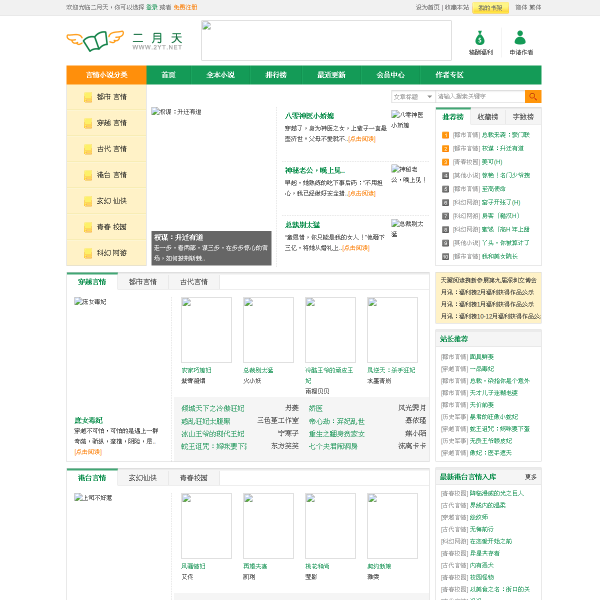Screen dimensions: 600x600
Task: Open the 八零神医小娇娘 novel title
Action: click(x=309, y=116)
